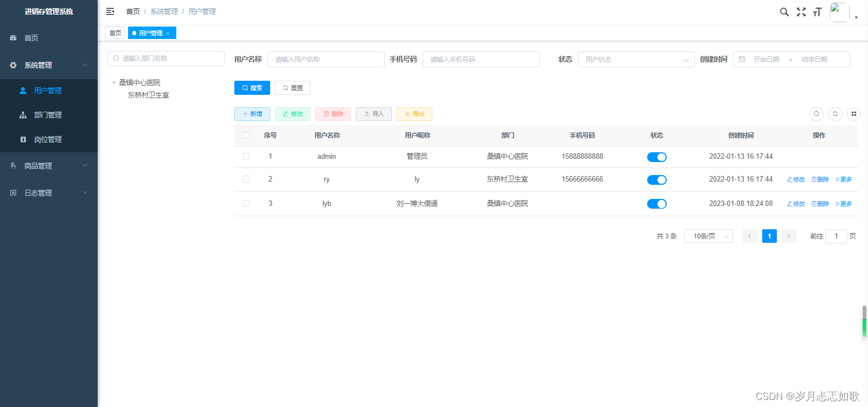Click the 导出 button
This screenshot has width=868, height=407.
pyautogui.click(x=414, y=114)
